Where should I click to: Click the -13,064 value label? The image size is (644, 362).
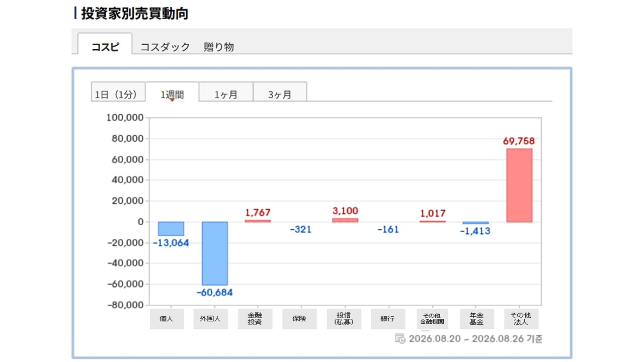(171, 243)
